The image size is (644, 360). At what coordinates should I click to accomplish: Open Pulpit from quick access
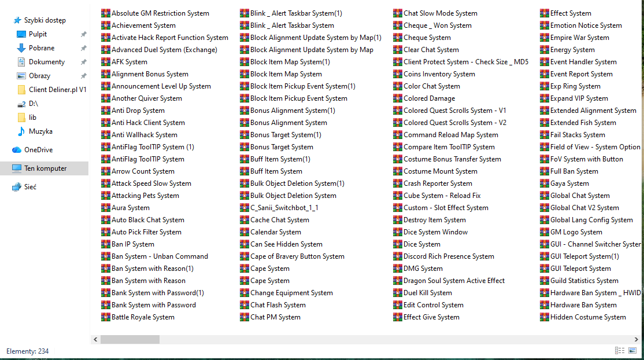(38, 34)
